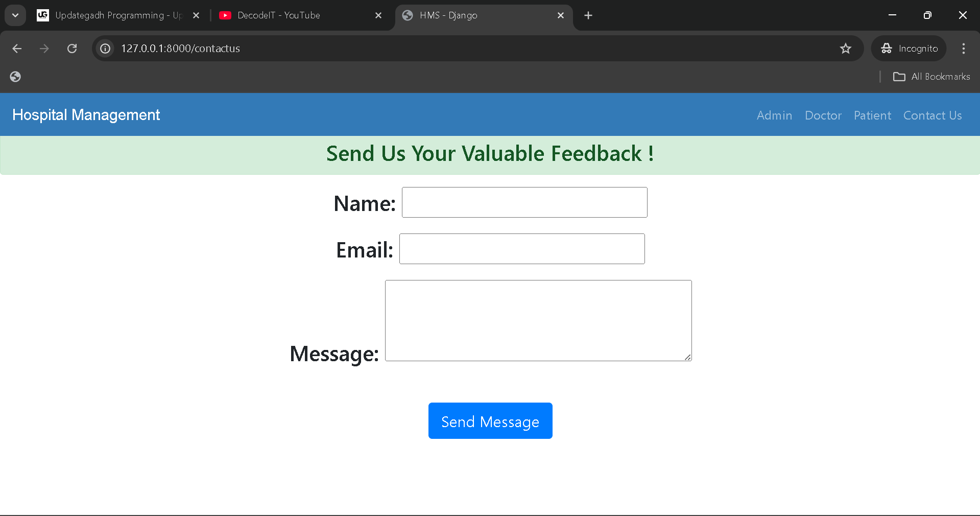Viewport: 980px width, 516px height.
Task: Click the site information icon in address bar
Action: coord(105,49)
